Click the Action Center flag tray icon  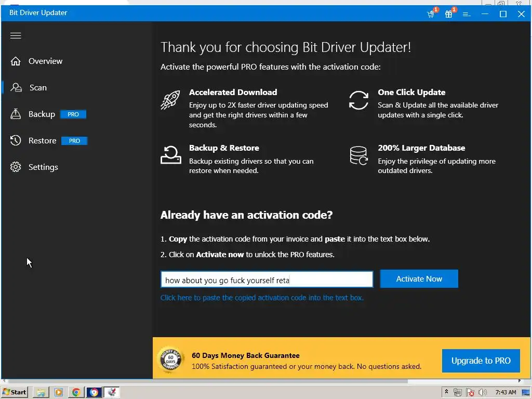pos(470,393)
